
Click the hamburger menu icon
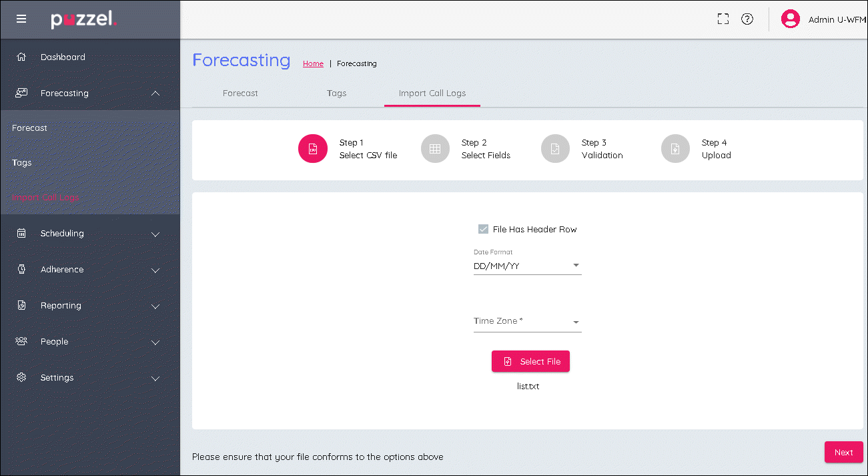21,19
